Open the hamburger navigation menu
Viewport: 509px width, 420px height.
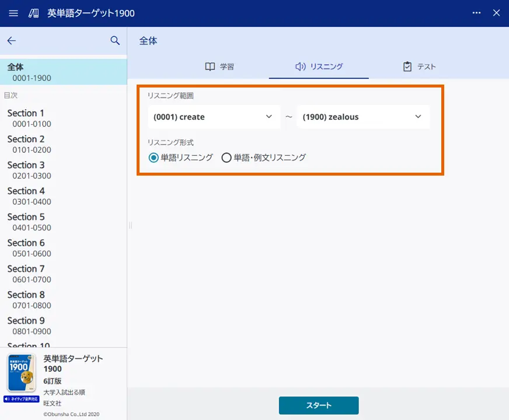coord(13,13)
